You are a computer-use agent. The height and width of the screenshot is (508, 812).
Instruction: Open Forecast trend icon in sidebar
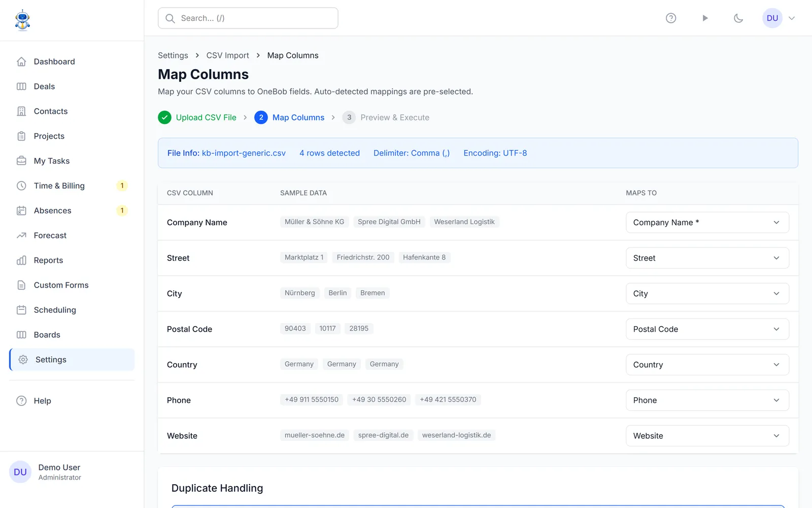click(x=21, y=236)
